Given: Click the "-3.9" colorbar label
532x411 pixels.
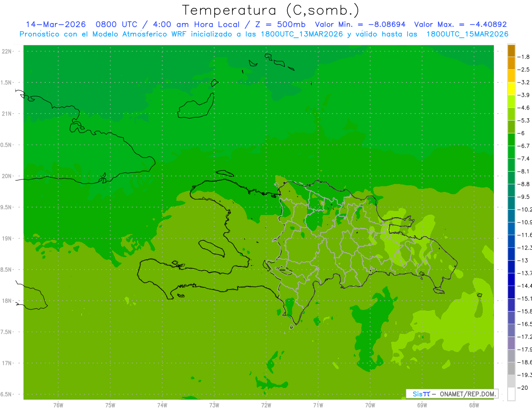Looking at the screenshot, I should [524, 95].
